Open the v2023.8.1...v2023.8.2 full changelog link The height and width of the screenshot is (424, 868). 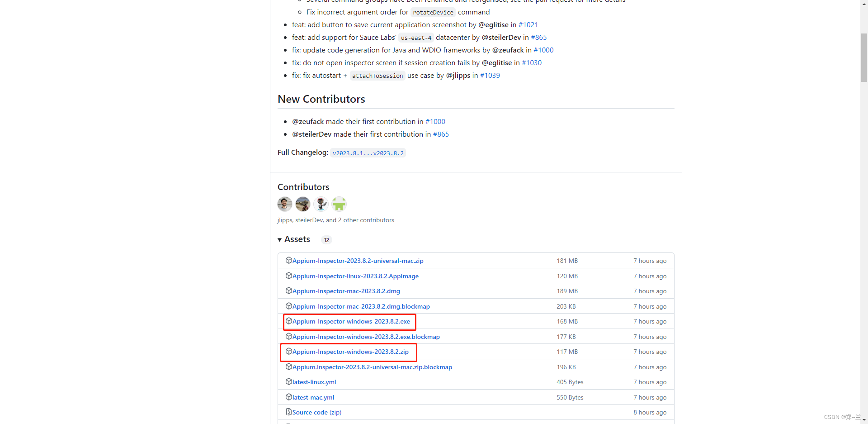pyautogui.click(x=368, y=153)
